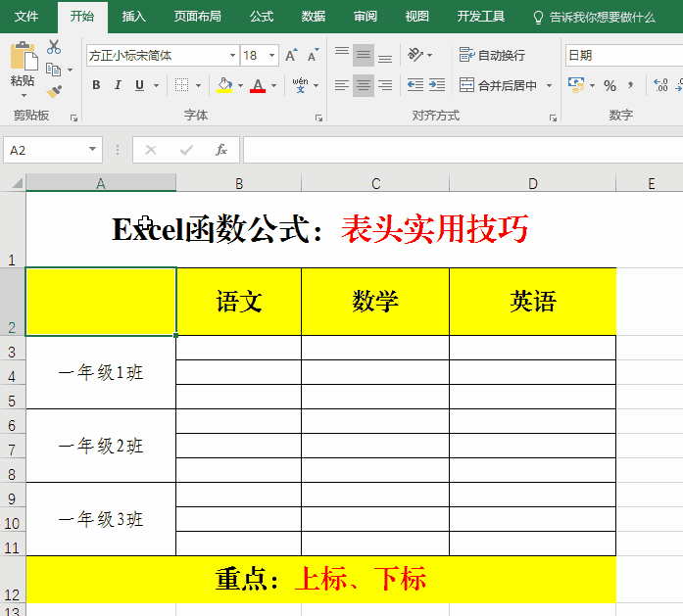Click the insert function fx button
Viewport: 683px width, 616px height.
(x=220, y=150)
